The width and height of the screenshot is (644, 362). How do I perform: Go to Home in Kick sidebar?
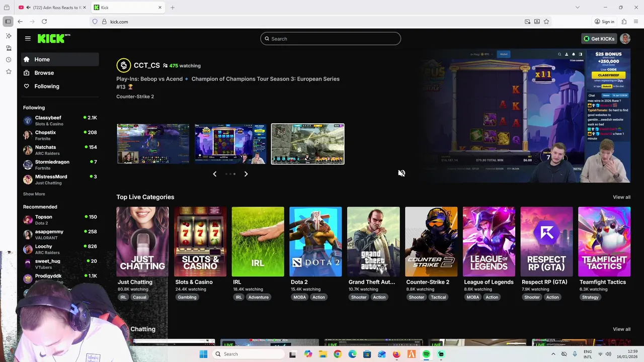[x=60, y=59]
